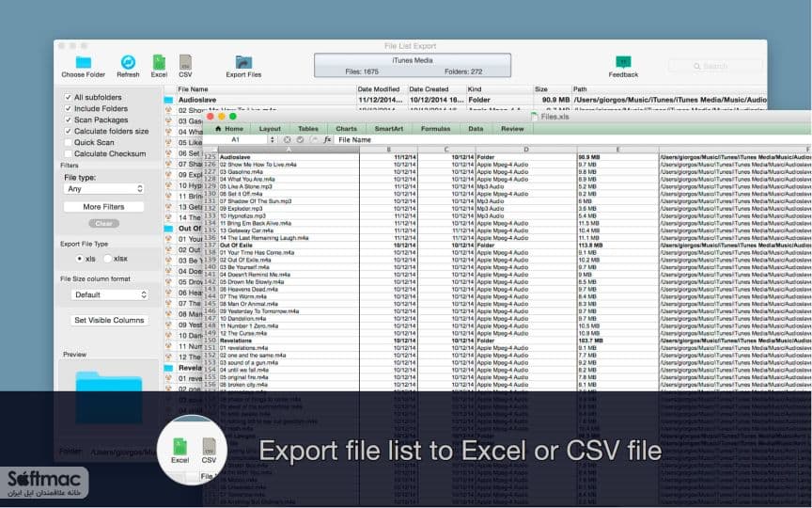Click the Set Visible Columns button
Image resolution: width=812 pixels, height=508 pixels.
(109, 321)
